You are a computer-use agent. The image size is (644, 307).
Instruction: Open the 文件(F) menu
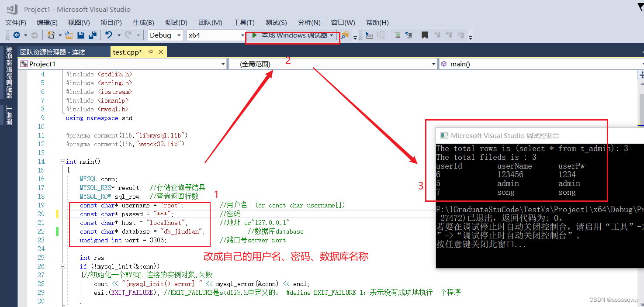point(16,23)
